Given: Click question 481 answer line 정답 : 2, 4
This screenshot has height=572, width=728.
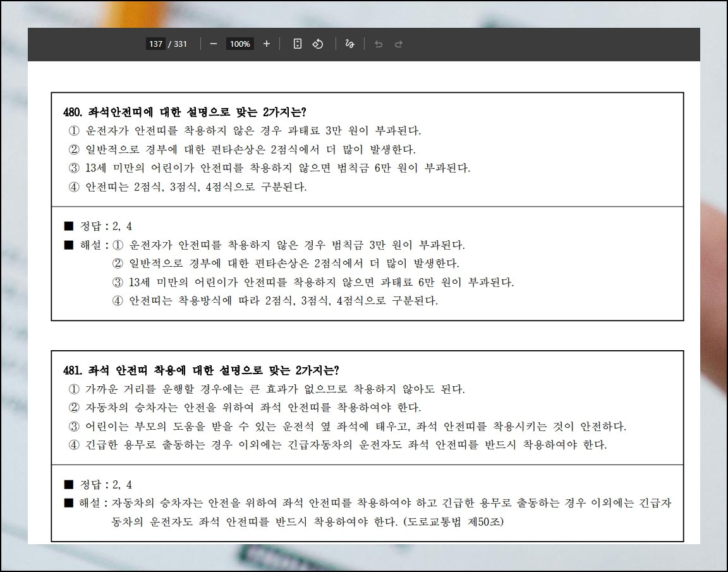Looking at the screenshot, I should coord(98,484).
